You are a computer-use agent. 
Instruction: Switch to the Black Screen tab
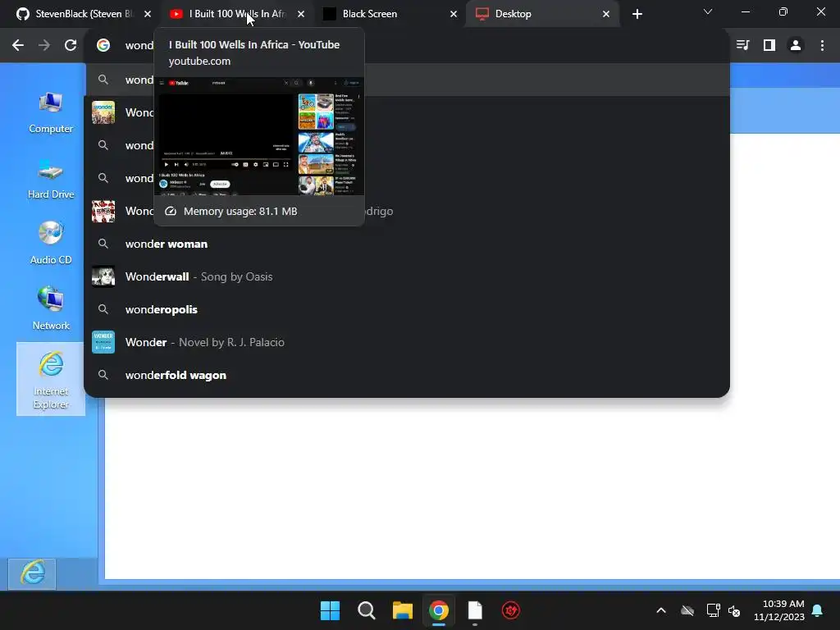390,14
